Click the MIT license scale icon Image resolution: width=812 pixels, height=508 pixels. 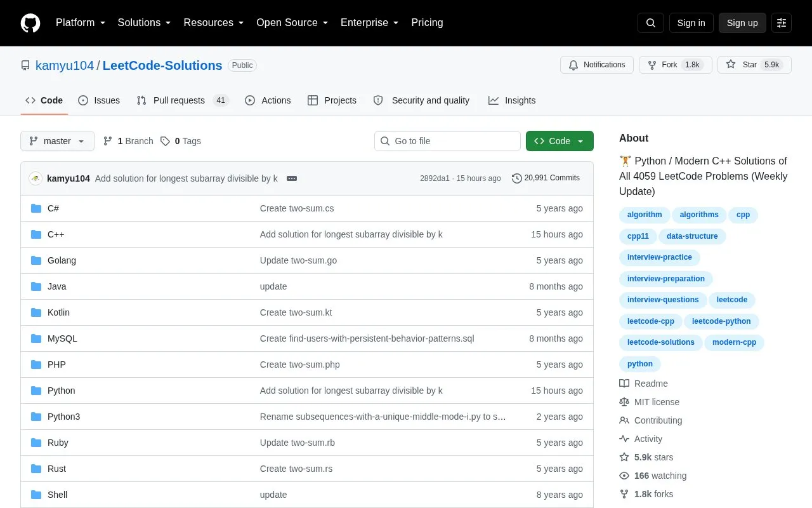(624, 402)
